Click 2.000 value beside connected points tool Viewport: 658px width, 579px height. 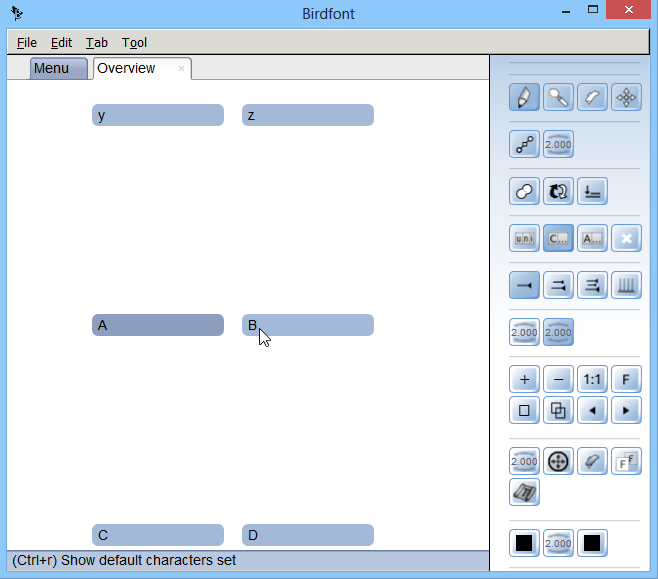click(x=558, y=144)
